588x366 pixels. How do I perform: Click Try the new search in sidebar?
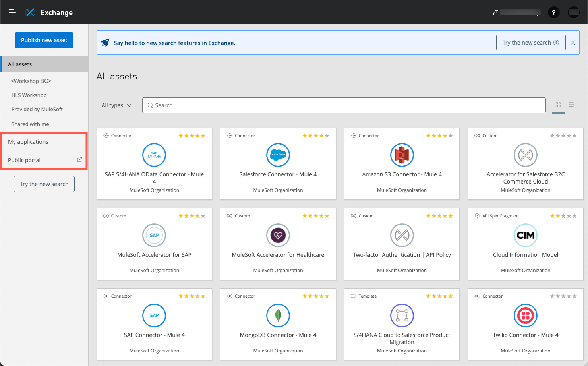coord(44,184)
